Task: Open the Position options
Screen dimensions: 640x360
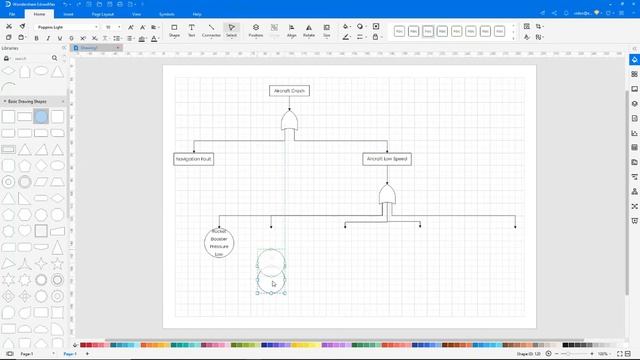Action: (256, 31)
